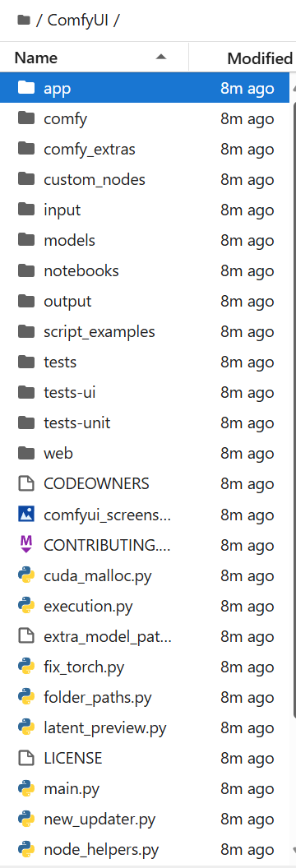Click the file icon beside CODEOWNERS

(x=26, y=484)
